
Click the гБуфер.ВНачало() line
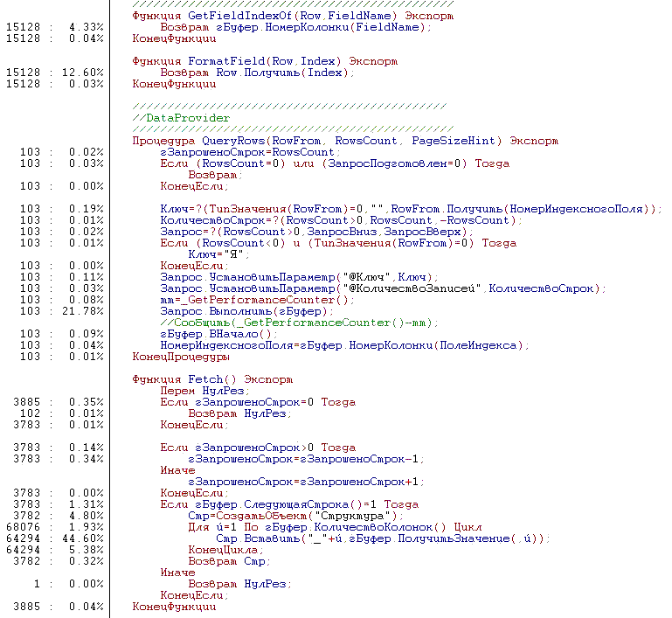pos(218,334)
